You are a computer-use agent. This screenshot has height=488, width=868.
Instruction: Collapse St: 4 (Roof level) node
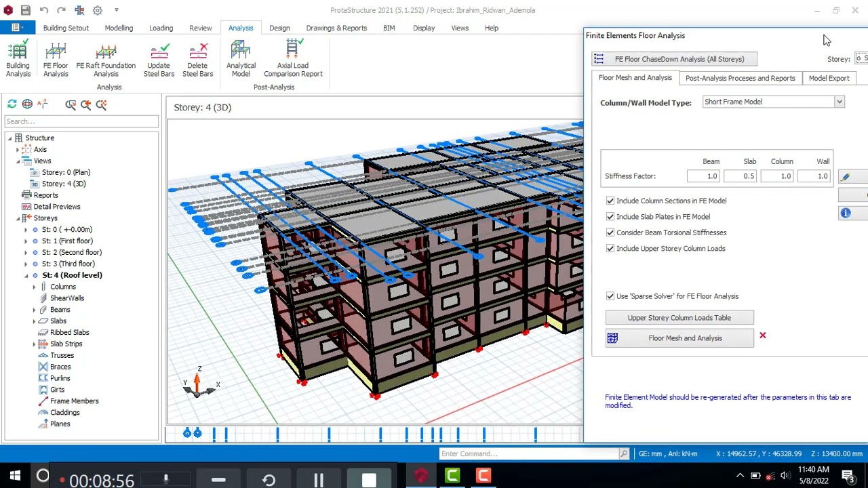(26, 275)
